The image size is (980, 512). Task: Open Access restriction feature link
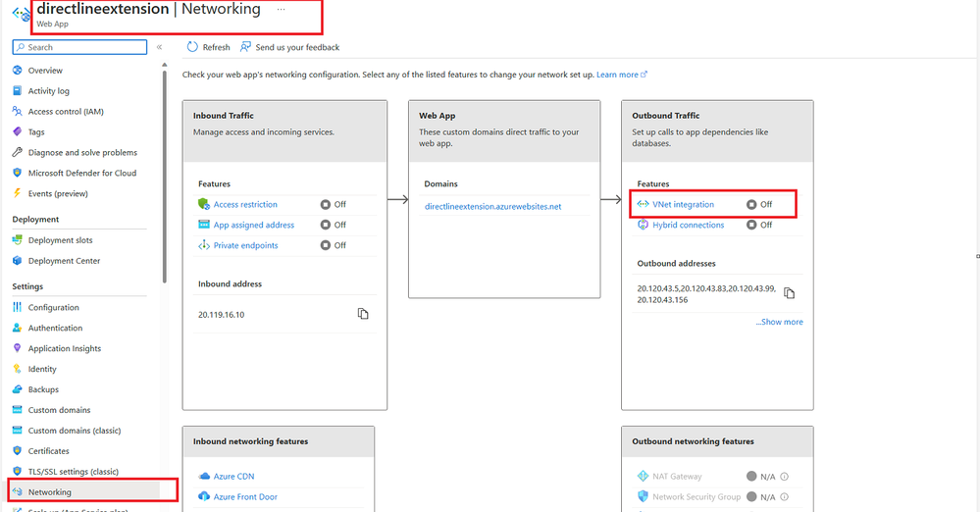245,204
